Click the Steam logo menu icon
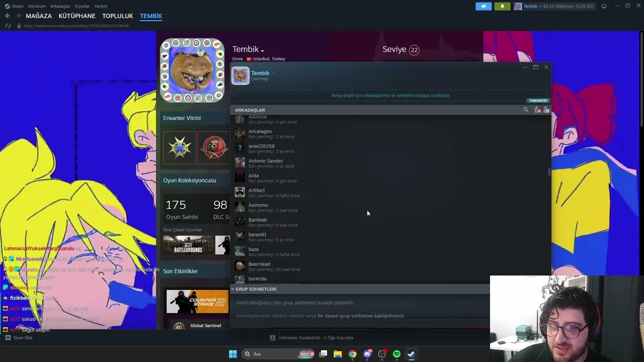The width and height of the screenshot is (644, 362). pos(7,6)
